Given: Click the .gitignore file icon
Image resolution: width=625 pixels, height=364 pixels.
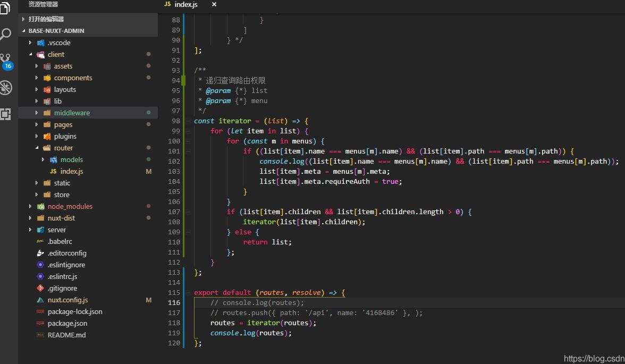Looking at the screenshot, I should (40, 289).
